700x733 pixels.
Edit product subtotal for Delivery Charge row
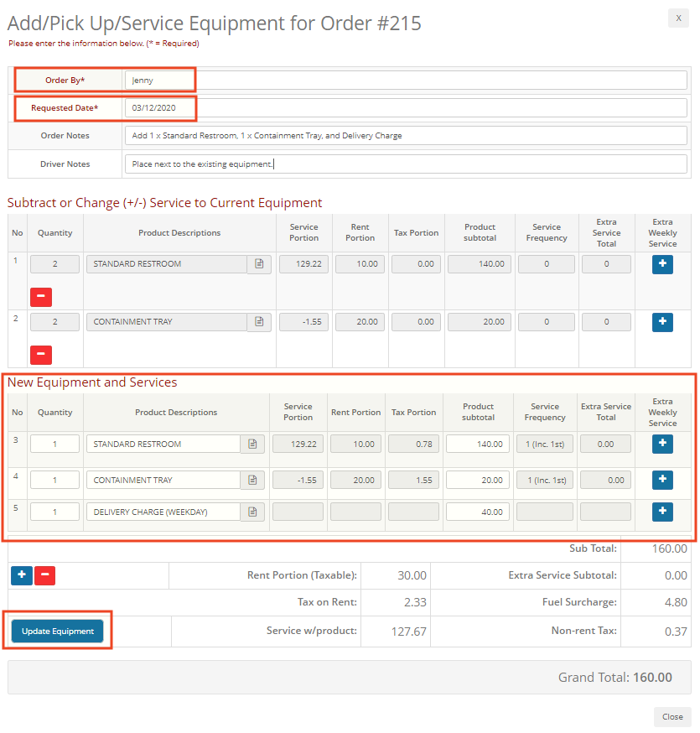click(478, 512)
